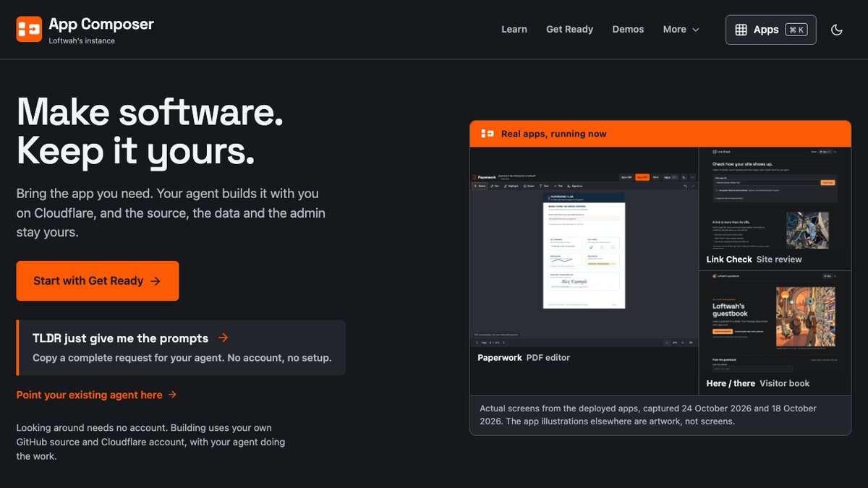Open the Learn nav item
The width and height of the screenshot is (868, 488).
(x=514, y=30)
